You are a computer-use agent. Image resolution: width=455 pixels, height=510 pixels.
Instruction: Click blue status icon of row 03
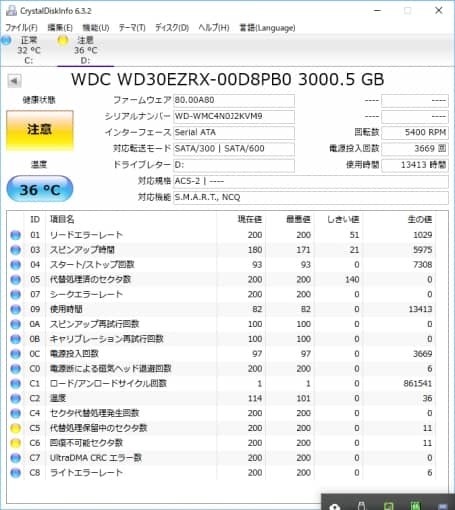[15, 250]
